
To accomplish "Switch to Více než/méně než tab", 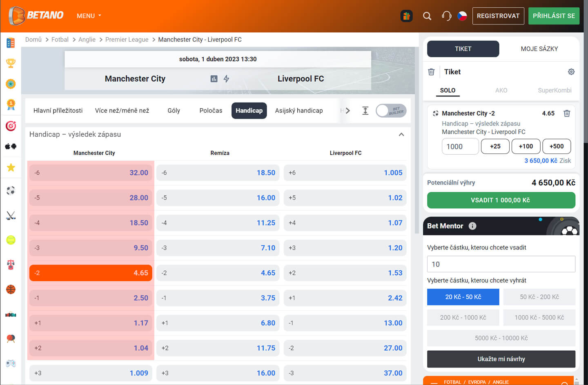I will (x=122, y=111).
